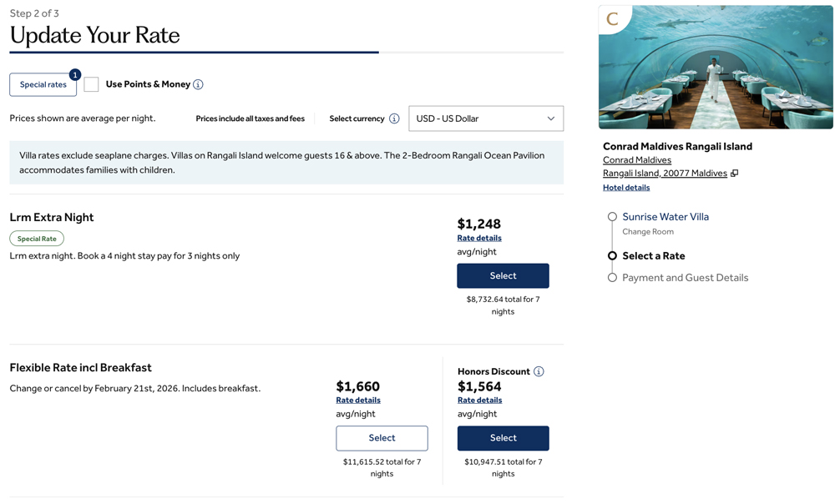
Task: Open the Points & Money info icon
Action: tap(198, 84)
